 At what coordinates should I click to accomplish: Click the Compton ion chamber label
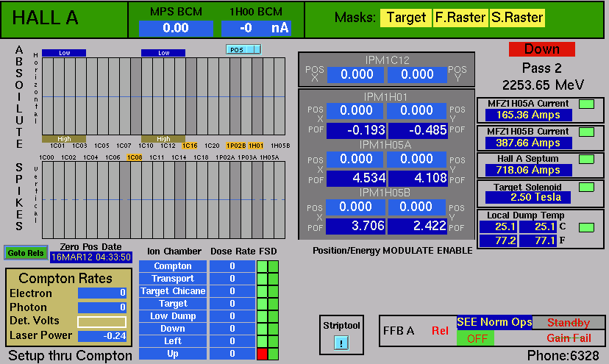click(x=173, y=266)
